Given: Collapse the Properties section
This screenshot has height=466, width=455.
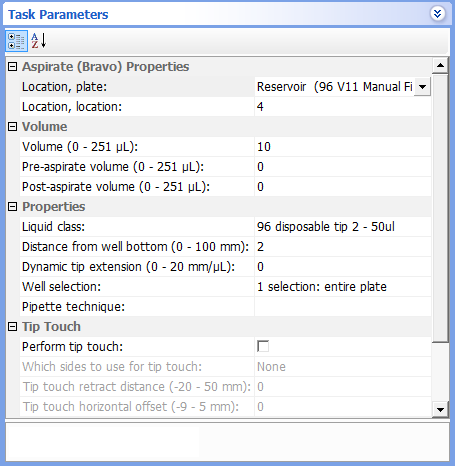Looking at the screenshot, I should pos(12,207).
